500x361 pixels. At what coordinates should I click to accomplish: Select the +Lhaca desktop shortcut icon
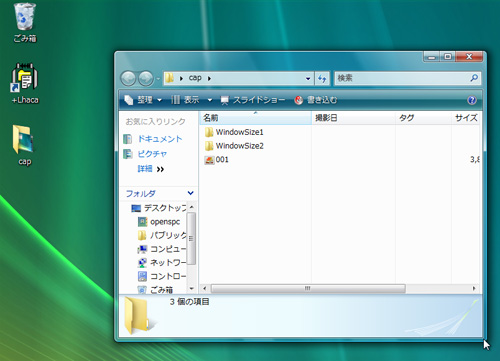25,83
